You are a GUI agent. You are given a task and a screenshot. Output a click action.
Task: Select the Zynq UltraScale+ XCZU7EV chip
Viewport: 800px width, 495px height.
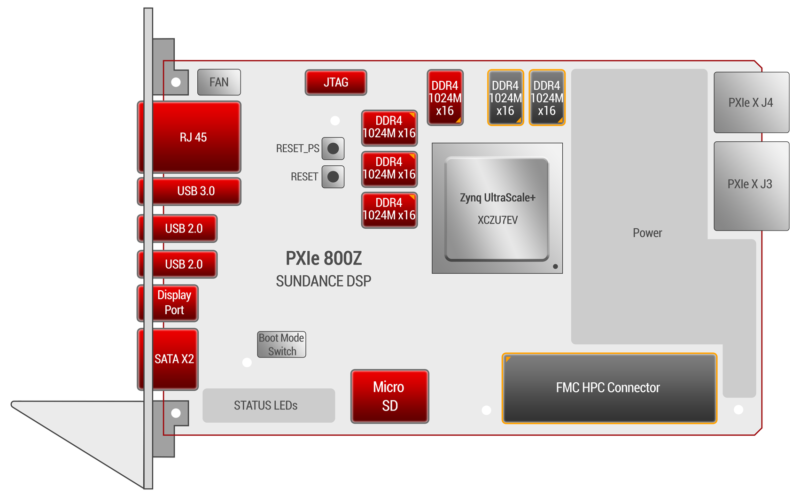coord(497,208)
